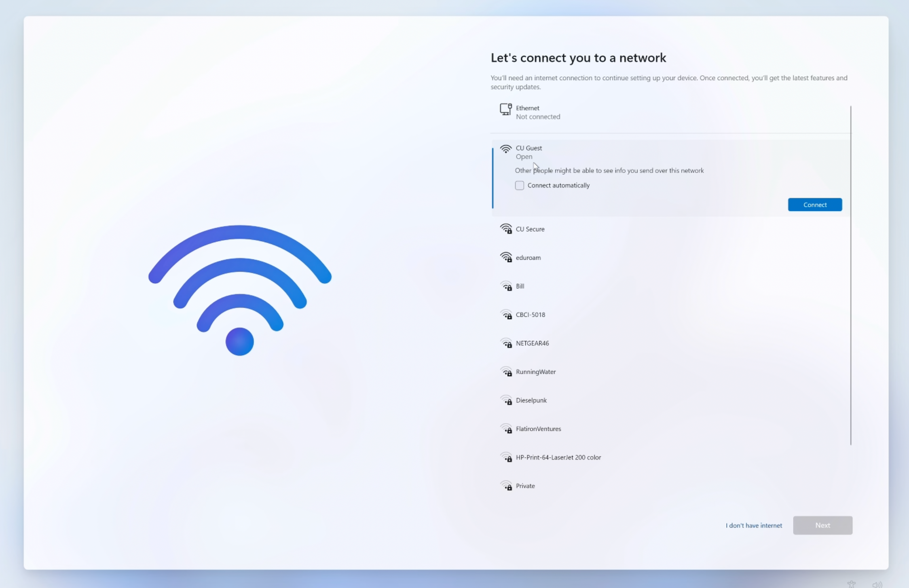Click the CU Guest open Wi-Fi signal icon
The image size is (909, 588).
[x=505, y=149]
